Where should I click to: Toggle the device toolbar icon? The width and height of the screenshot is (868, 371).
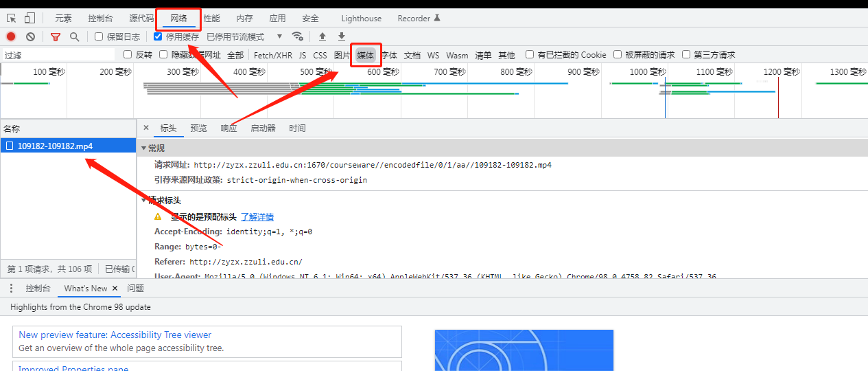30,19
